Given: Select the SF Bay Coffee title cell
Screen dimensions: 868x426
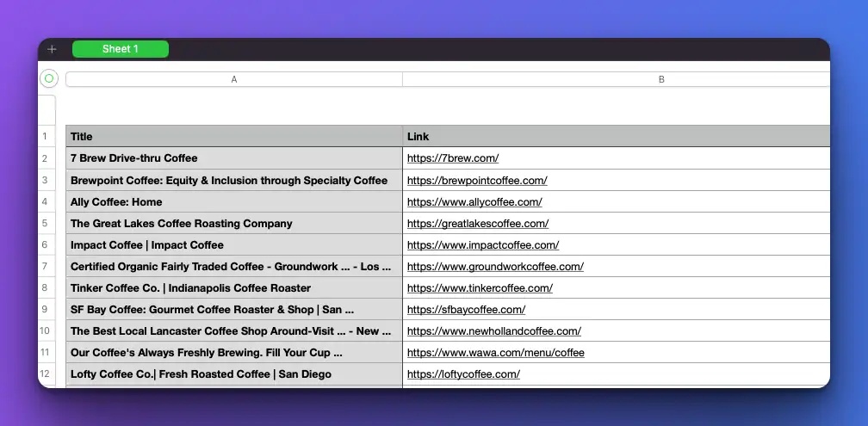Looking at the screenshot, I should click(234, 309).
